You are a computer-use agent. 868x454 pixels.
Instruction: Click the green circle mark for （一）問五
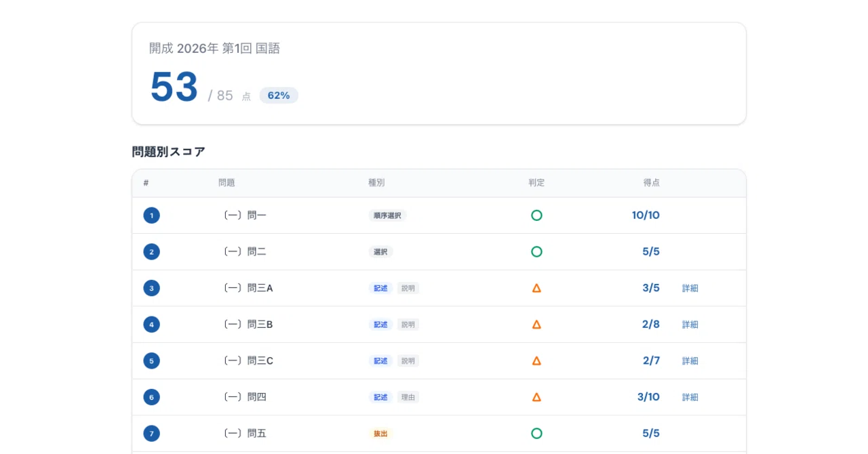pos(536,433)
